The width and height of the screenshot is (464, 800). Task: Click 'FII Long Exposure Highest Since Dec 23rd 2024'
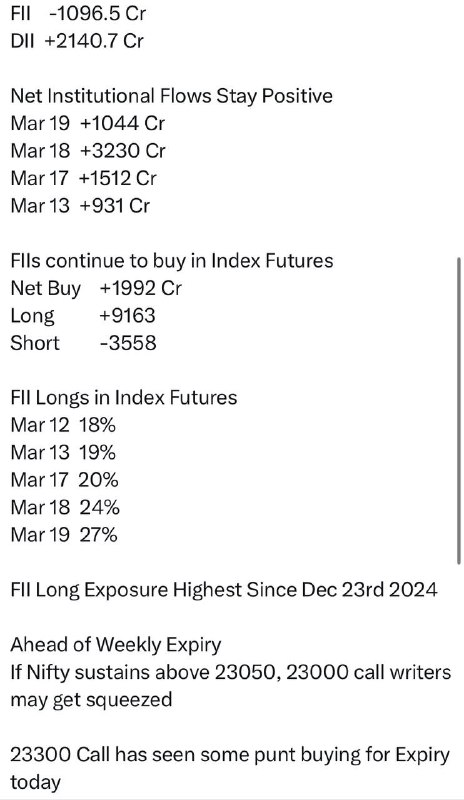point(224,590)
